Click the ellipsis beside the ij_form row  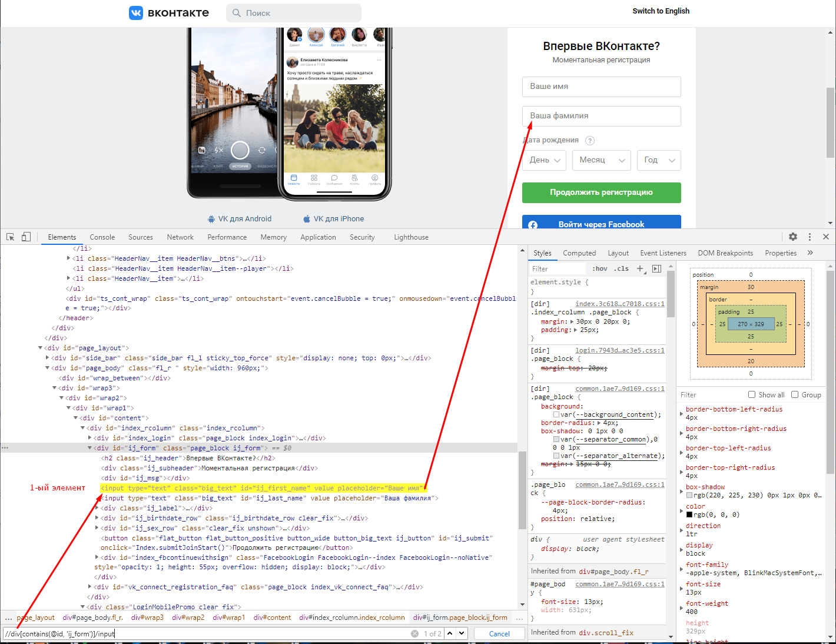(x=5, y=448)
